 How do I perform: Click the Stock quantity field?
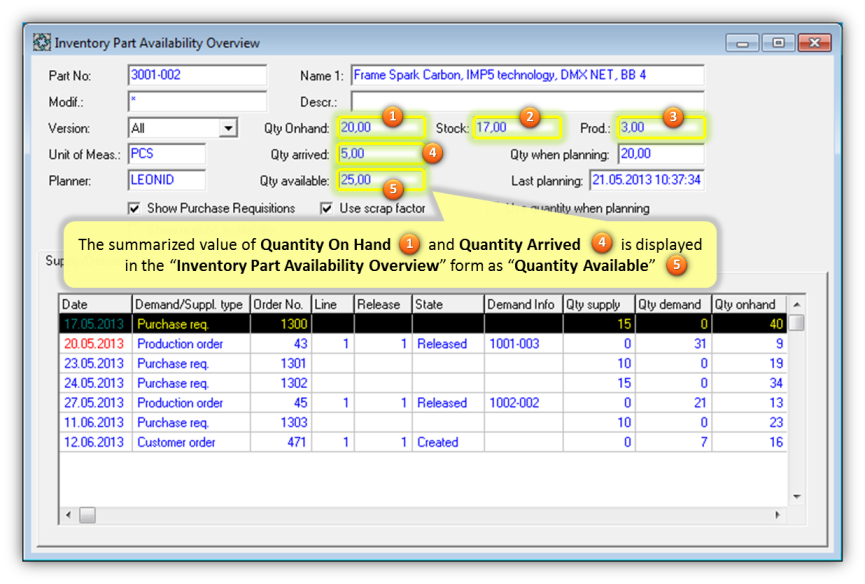(517, 128)
